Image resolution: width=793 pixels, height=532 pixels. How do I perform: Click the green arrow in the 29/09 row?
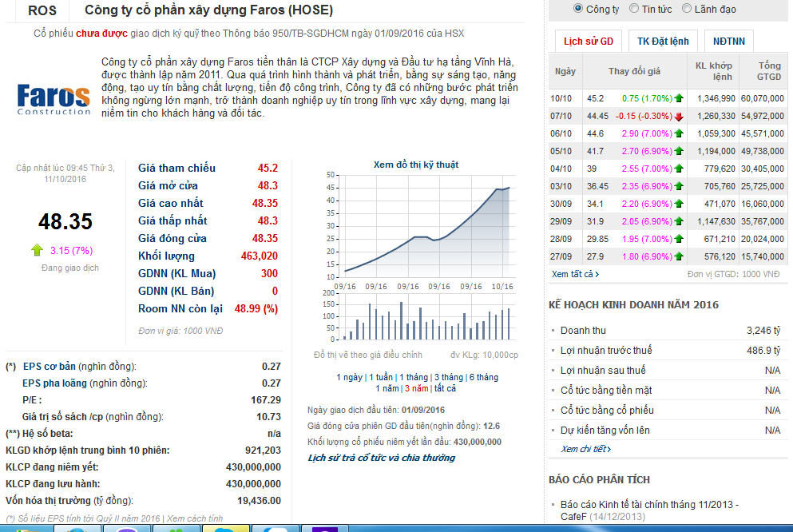[679, 221]
